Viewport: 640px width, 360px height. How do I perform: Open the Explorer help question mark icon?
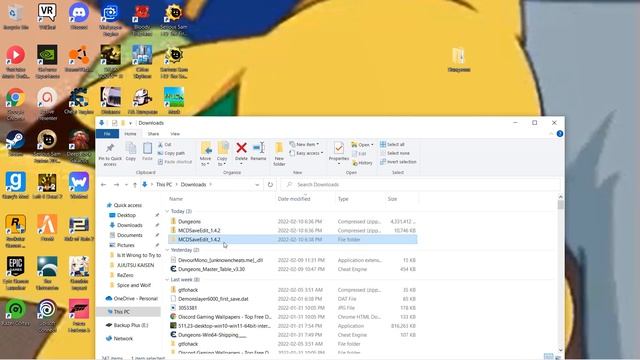(560, 133)
